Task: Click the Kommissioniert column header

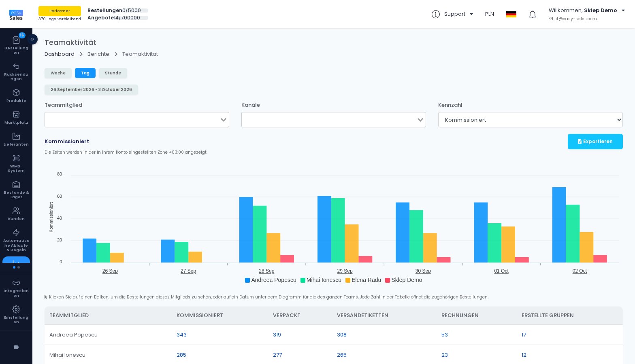Action: pos(200,315)
